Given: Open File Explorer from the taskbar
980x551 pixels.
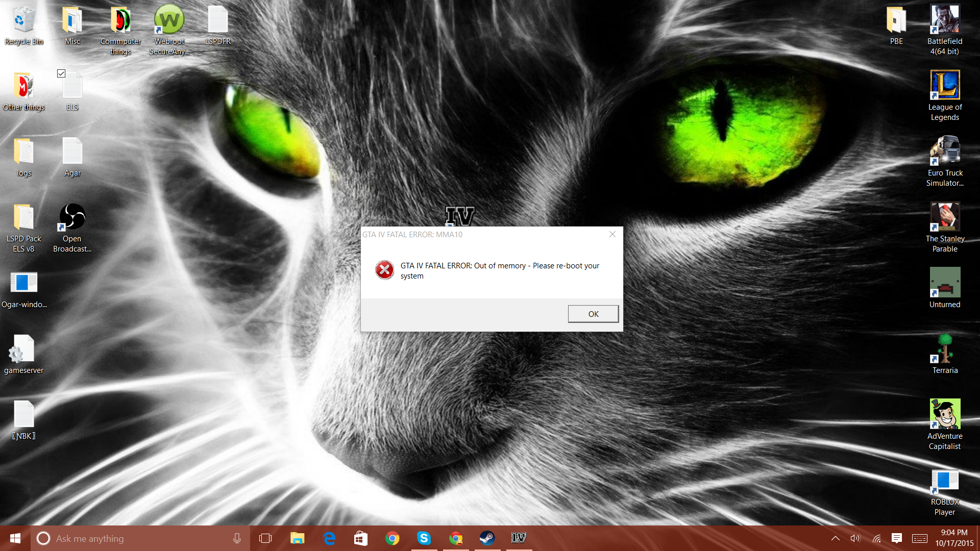Looking at the screenshot, I should click(297, 538).
